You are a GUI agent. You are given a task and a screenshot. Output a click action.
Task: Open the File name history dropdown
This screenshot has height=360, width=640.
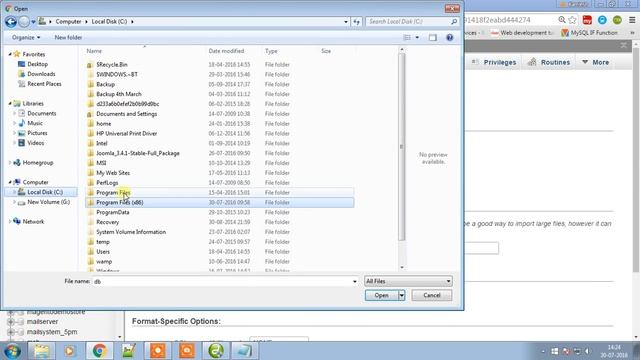(x=354, y=282)
